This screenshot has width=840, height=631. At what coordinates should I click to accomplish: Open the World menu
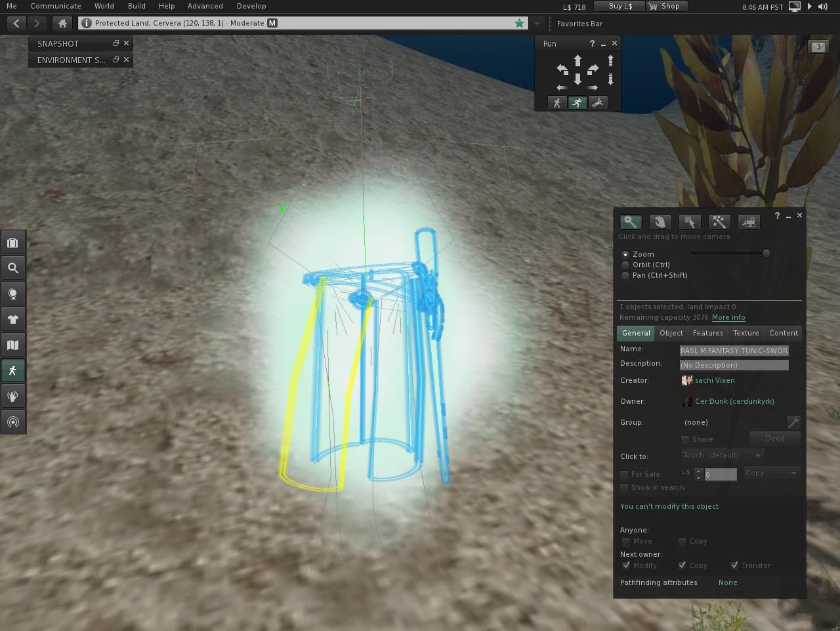[104, 6]
